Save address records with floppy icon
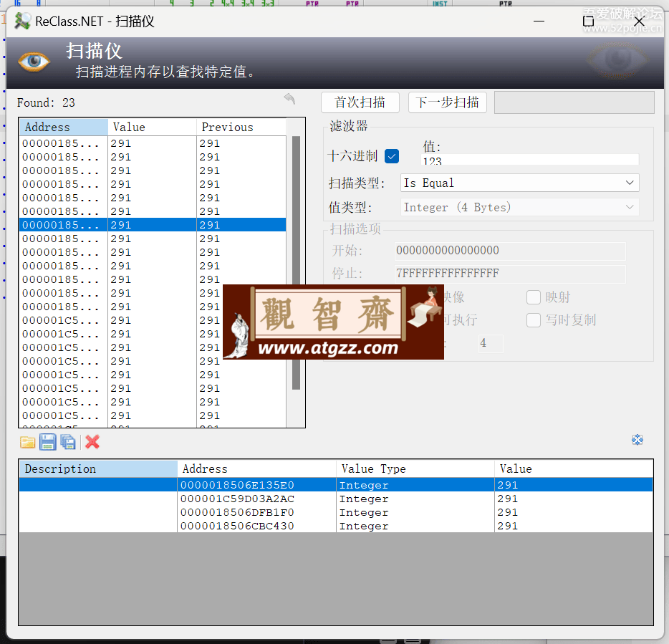This screenshot has width=669, height=644. pyautogui.click(x=48, y=442)
